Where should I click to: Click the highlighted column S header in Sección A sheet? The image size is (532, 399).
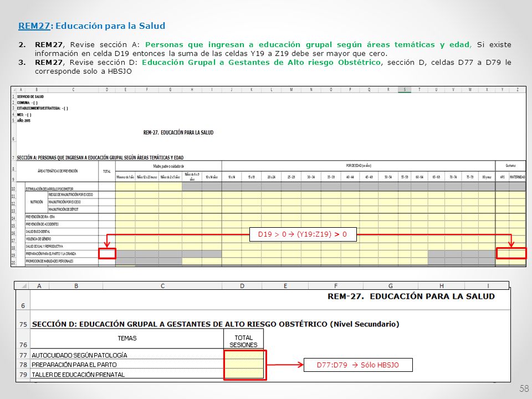click(x=405, y=90)
